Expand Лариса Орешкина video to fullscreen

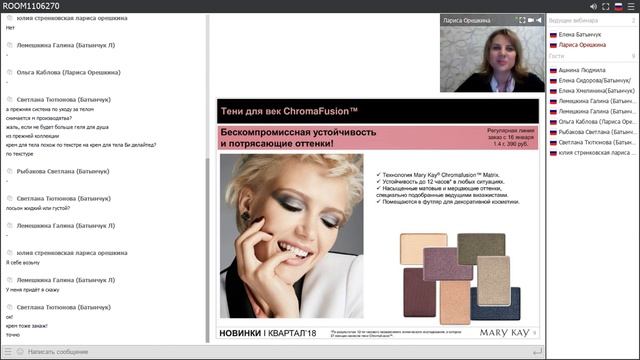tap(522, 20)
